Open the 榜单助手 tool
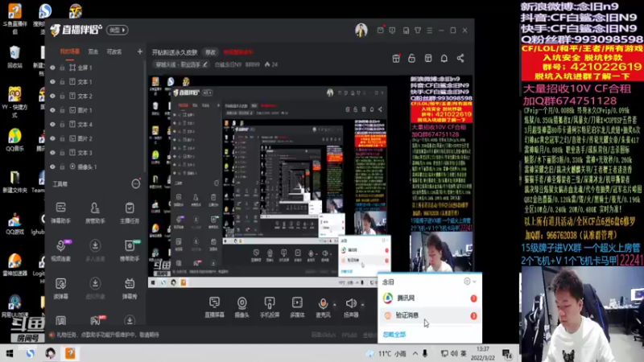The image size is (644, 362). 130,250
